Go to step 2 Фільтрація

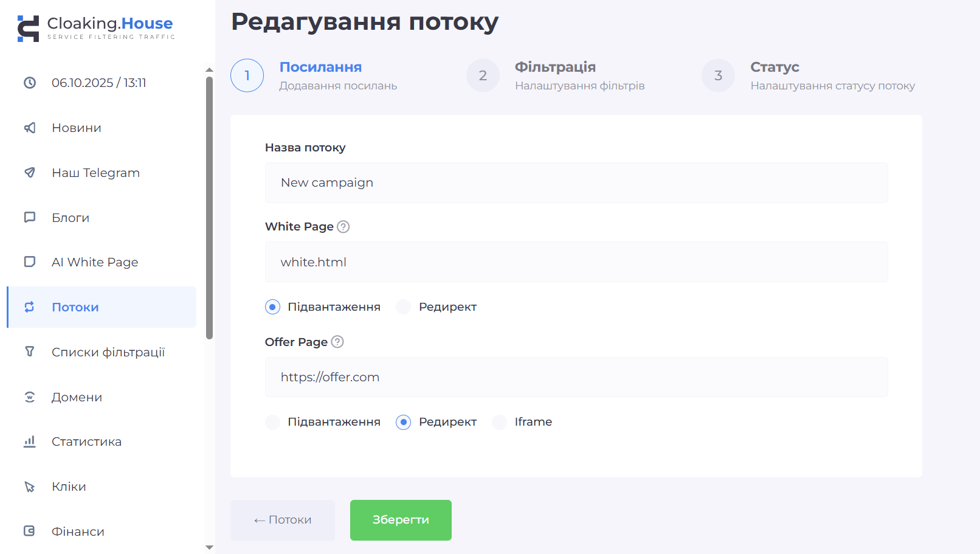pos(483,75)
